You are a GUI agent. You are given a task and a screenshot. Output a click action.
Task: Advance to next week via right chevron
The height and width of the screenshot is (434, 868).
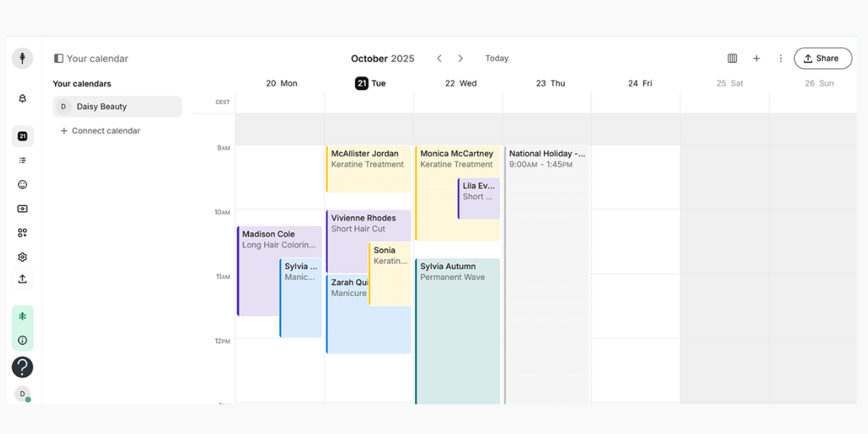click(x=461, y=58)
